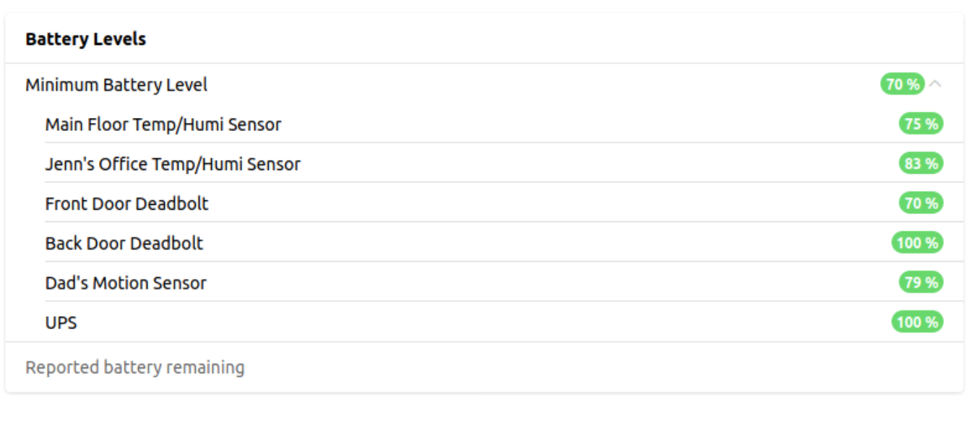Click Front Door Deadbolt 70 % badge
The height and width of the screenshot is (421, 980).
921,203
